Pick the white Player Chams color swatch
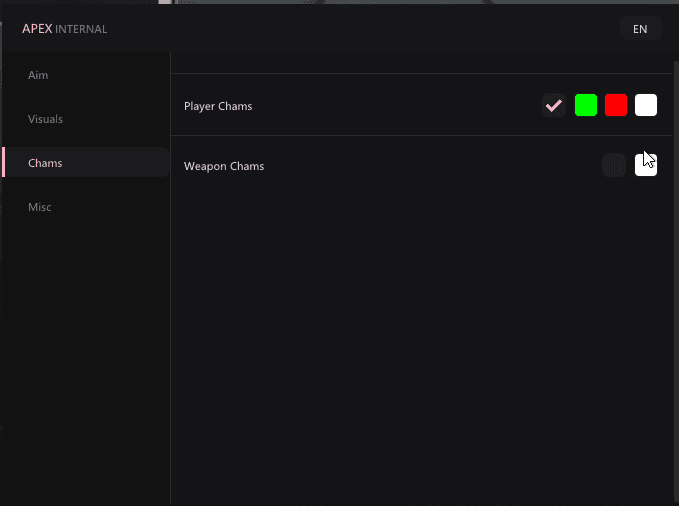Viewport: 679px width, 506px height. point(646,105)
